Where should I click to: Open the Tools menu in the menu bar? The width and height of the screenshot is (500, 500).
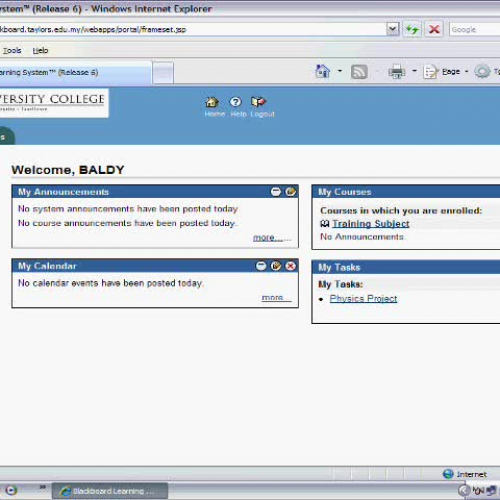[x=12, y=51]
